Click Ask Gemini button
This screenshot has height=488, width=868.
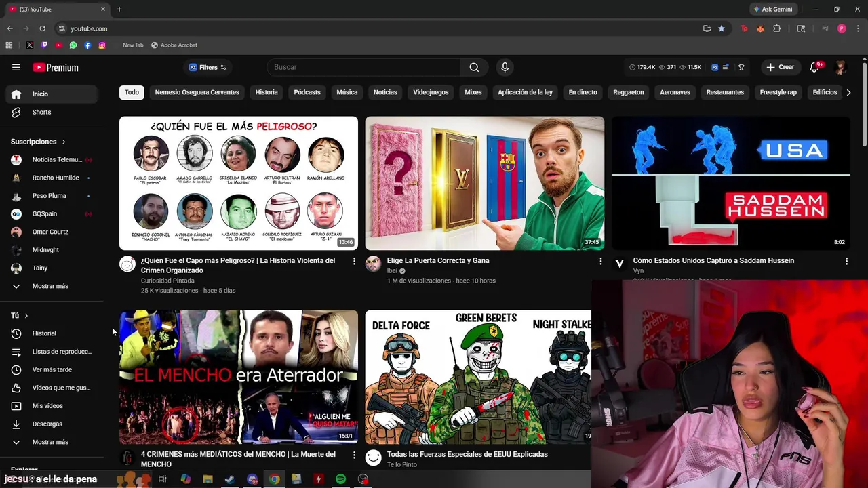772,9
